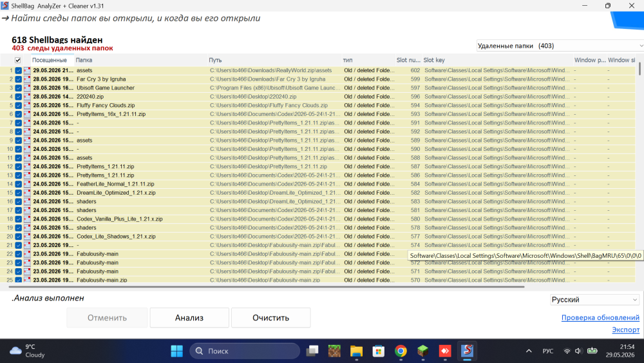Uncheck checkbox for DreamLite_Optimized_1.21.x.zip row
Image resolution: width=644 pixels, height=363 pixels.
[x=19, y=193]
